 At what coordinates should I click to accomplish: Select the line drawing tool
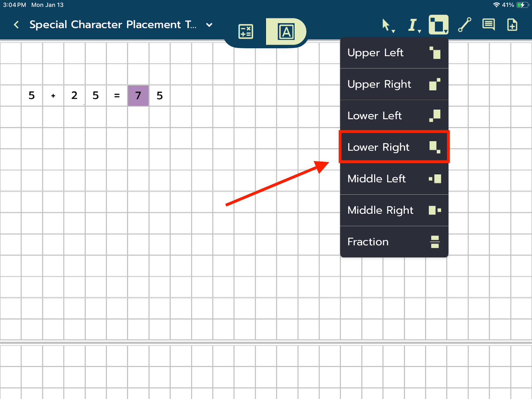465,25
